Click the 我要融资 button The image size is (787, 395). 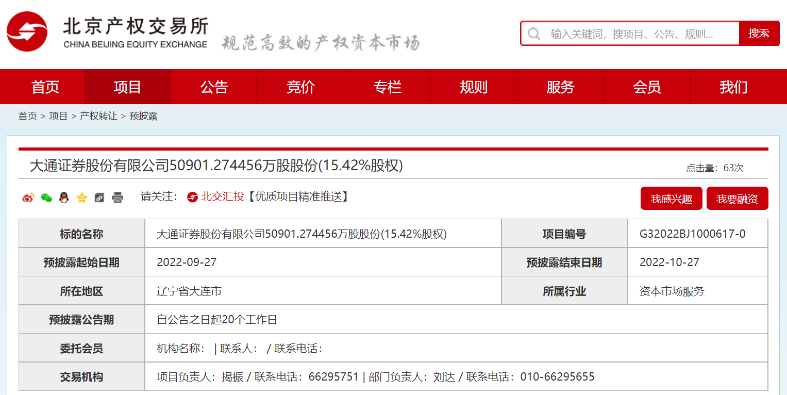[737, 199]
